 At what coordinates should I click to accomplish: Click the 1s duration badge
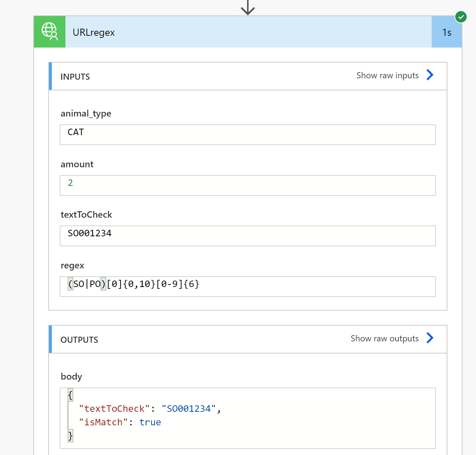447,32
